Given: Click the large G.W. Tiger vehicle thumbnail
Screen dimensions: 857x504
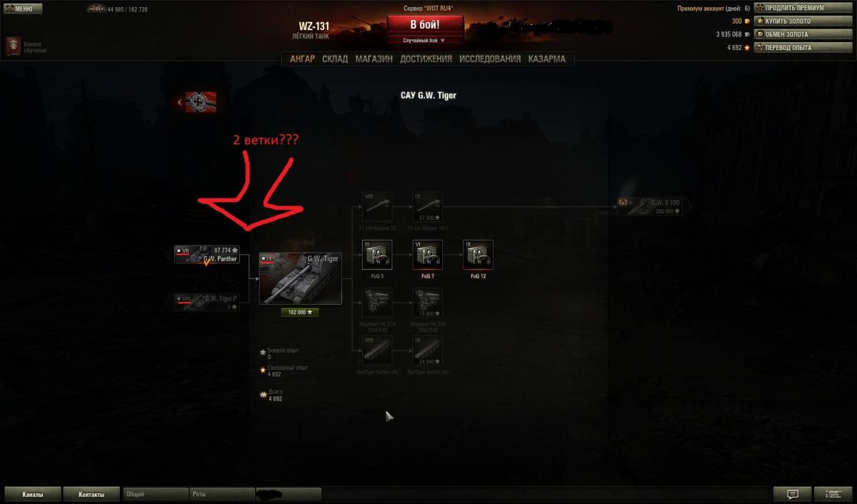Looking at the screenshot, I should pyautogui.click(x=301, y=278).
